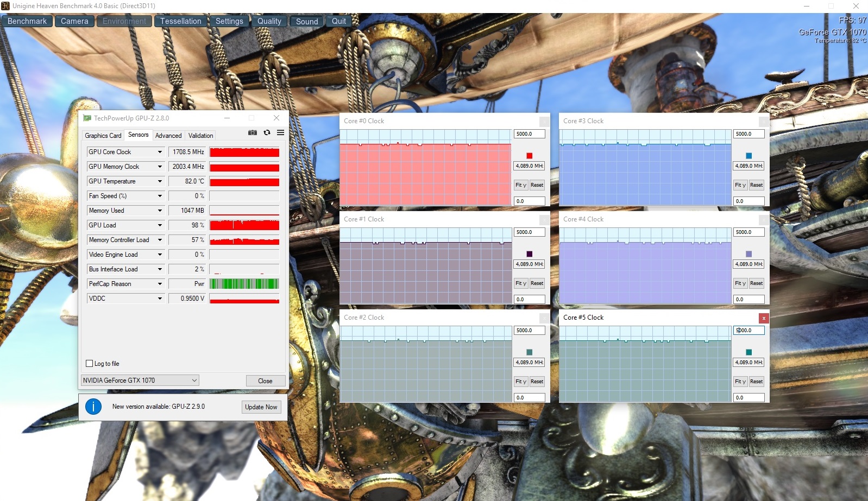Expand the Memory Used sensor dropdown
Image resolution: width=868 pixels, height=501 pixels.
pos(160,211)
